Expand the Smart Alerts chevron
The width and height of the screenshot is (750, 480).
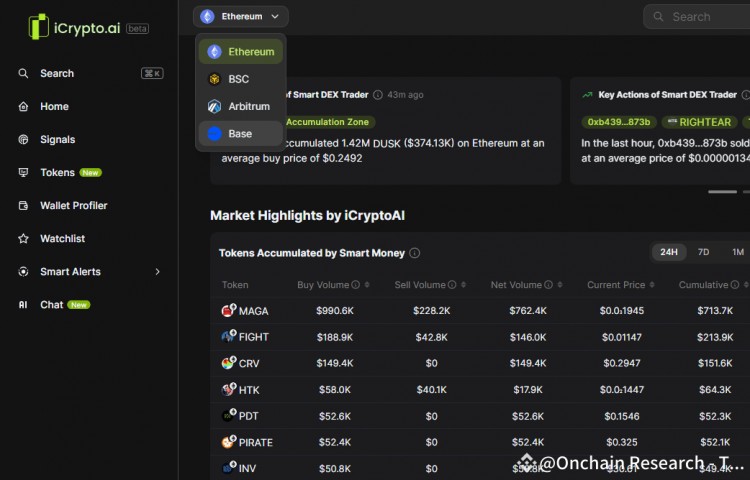click(157, 272)
